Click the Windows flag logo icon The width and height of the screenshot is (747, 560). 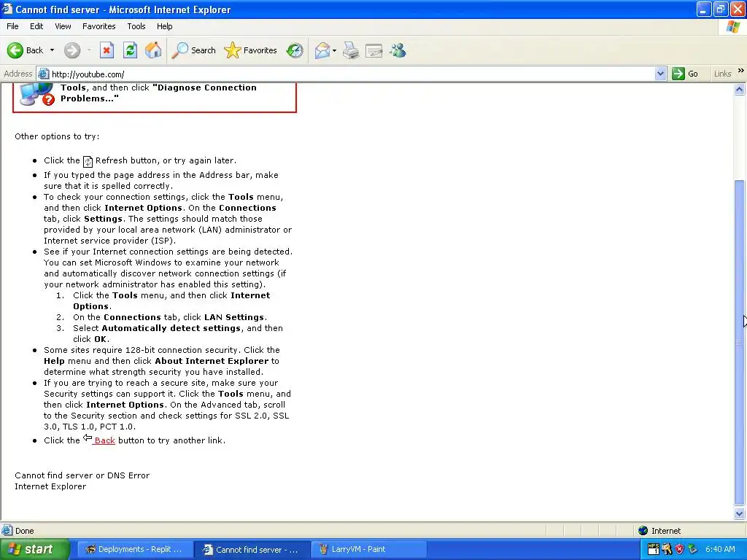[x=732, y=27]
